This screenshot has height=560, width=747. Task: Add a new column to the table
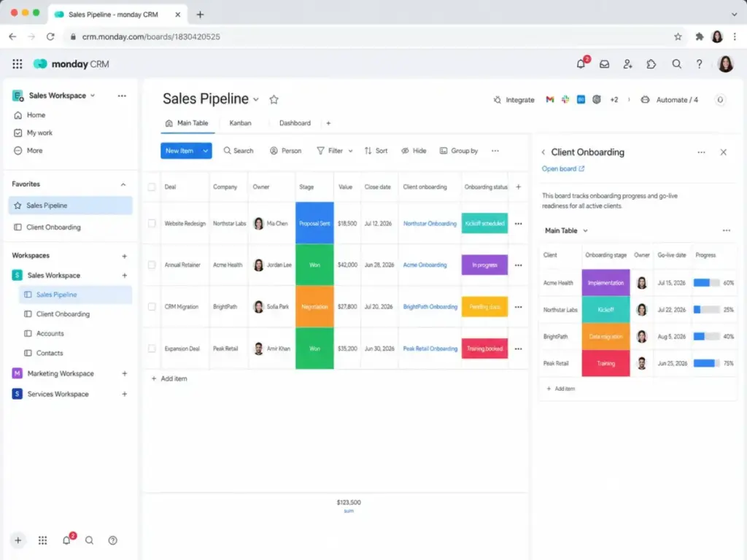(519, 187)
